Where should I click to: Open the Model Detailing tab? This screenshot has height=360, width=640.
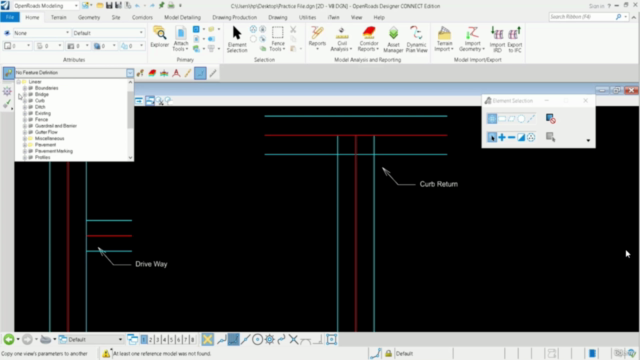[182, 18]
